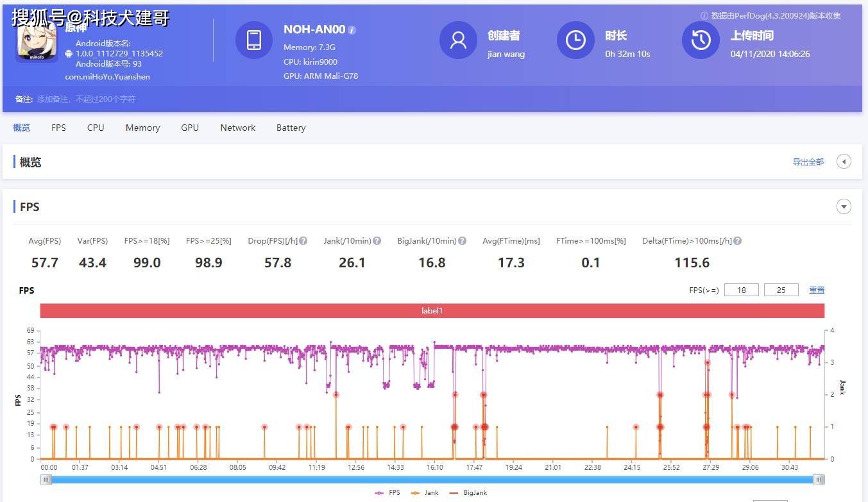The height and width of the screenshot is (502, 868).
Task: Click the creator user profile icon
Action: click(458, 40)
